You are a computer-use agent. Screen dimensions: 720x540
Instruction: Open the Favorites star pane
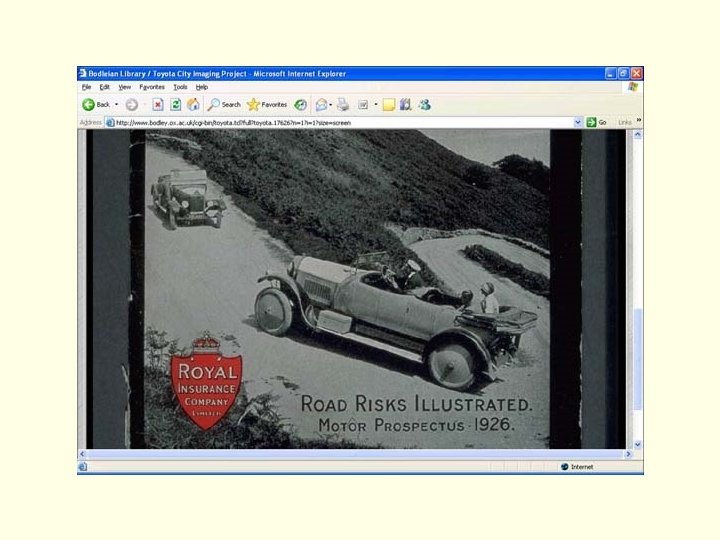[267, 105]
